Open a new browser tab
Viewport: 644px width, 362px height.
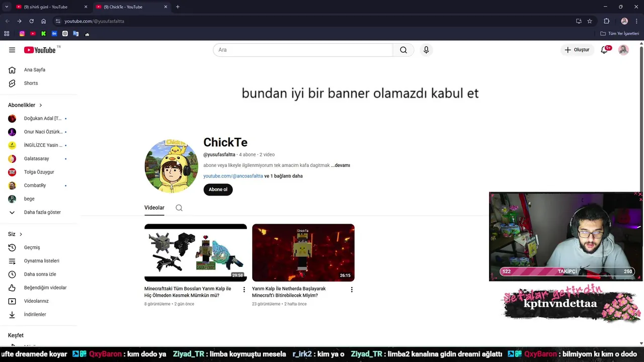click(178, 7)
